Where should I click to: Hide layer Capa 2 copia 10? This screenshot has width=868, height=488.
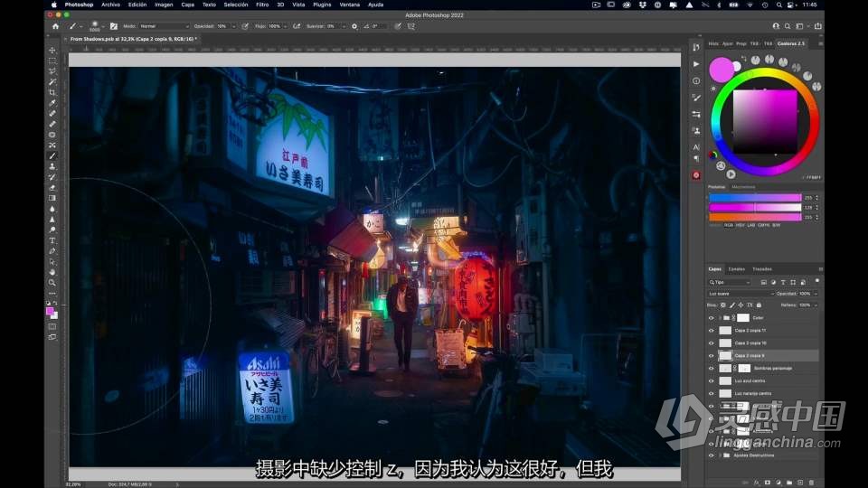tap(712, 343)
